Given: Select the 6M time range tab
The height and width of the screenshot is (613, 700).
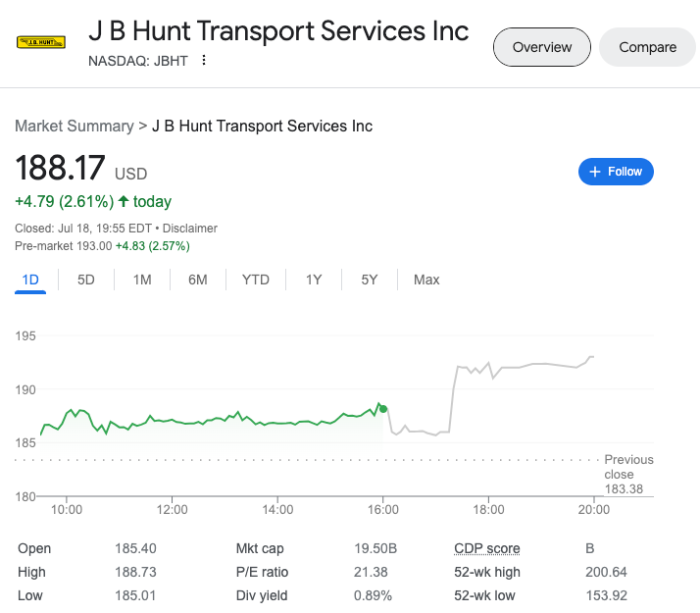Looking at the screenshot, I should (198, 280).
